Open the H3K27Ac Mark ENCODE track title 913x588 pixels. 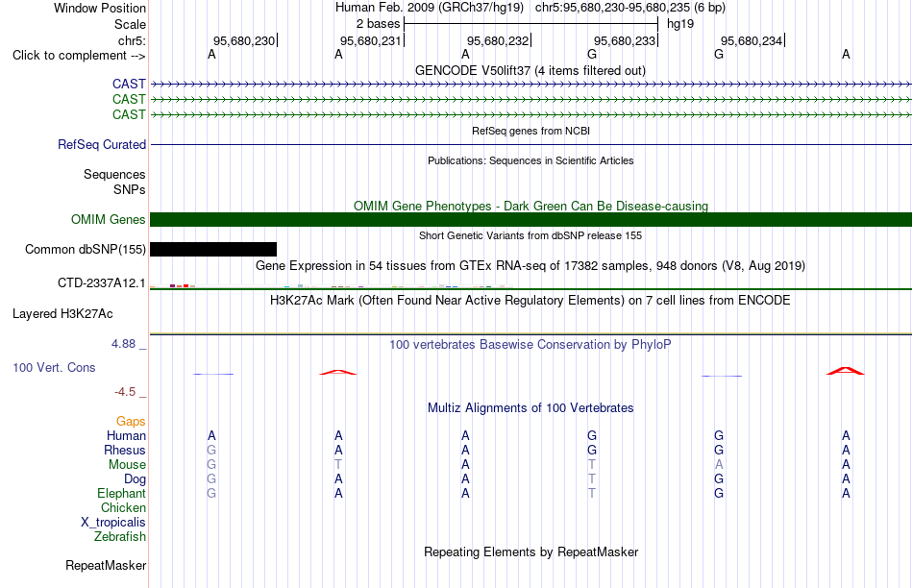pos(530,301)
